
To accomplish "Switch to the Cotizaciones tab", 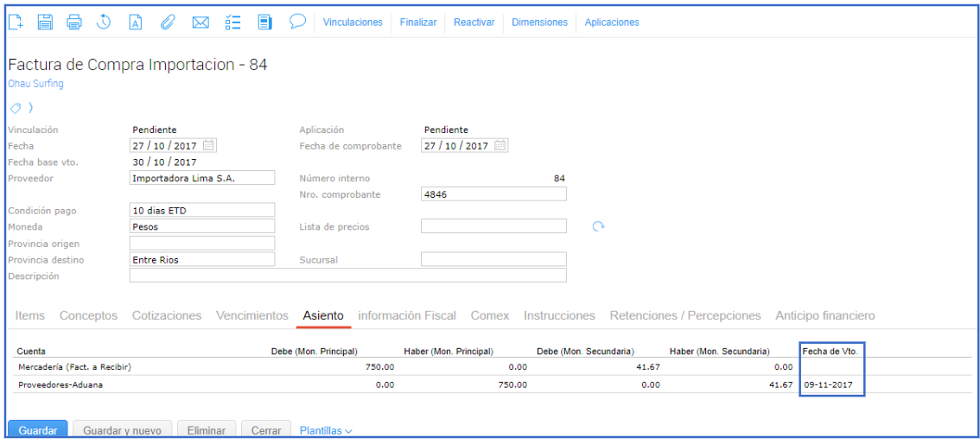I will 167,316.
